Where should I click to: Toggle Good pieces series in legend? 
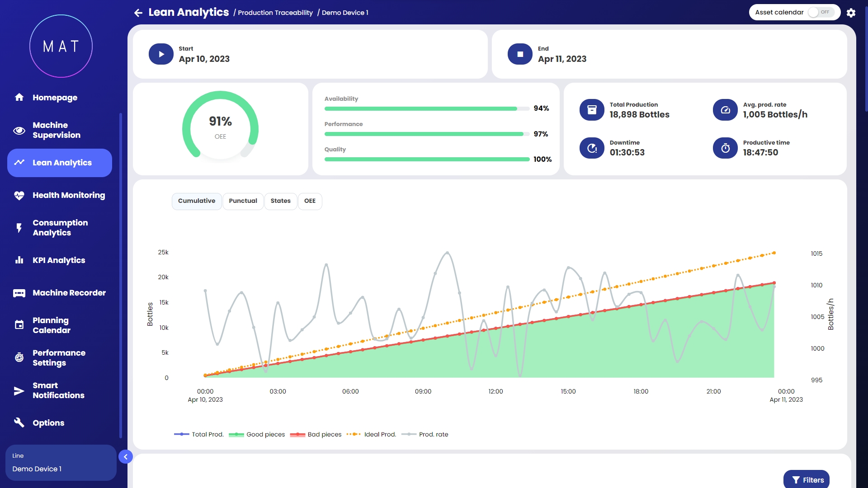(257, 435)
